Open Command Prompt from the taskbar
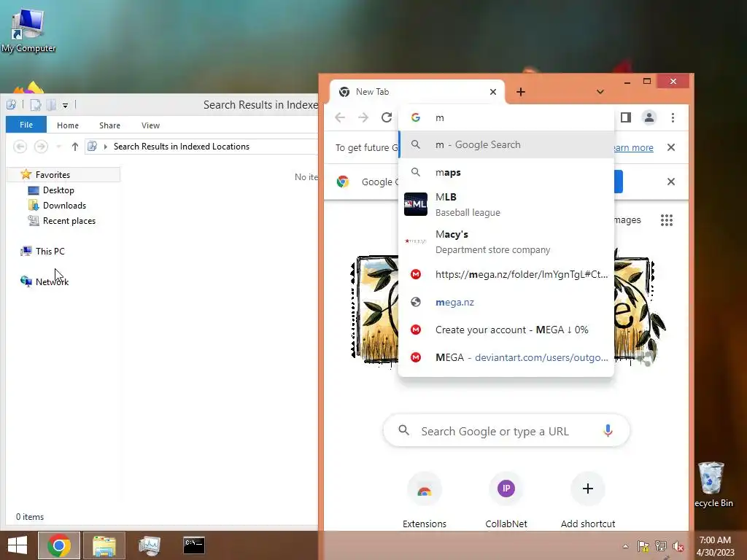Image resolution: width=747 pixels, height=560 pixels. (194, 545)
